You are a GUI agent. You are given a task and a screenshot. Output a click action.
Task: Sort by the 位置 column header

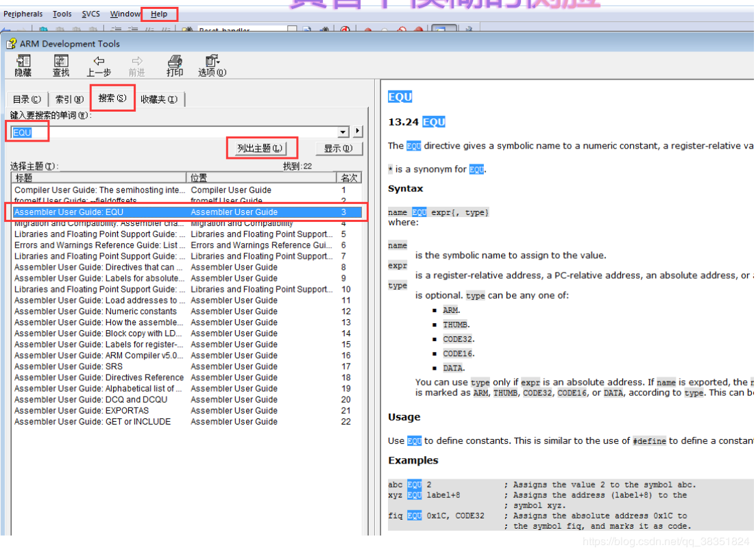click(x=261, y=178)
